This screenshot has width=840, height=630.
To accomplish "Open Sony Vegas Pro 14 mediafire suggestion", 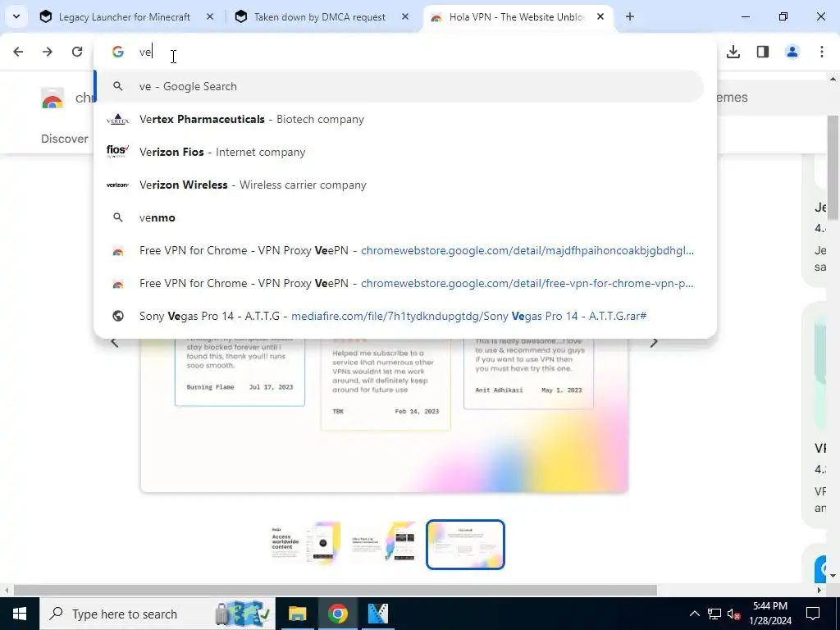I will [x=400, y=316].
